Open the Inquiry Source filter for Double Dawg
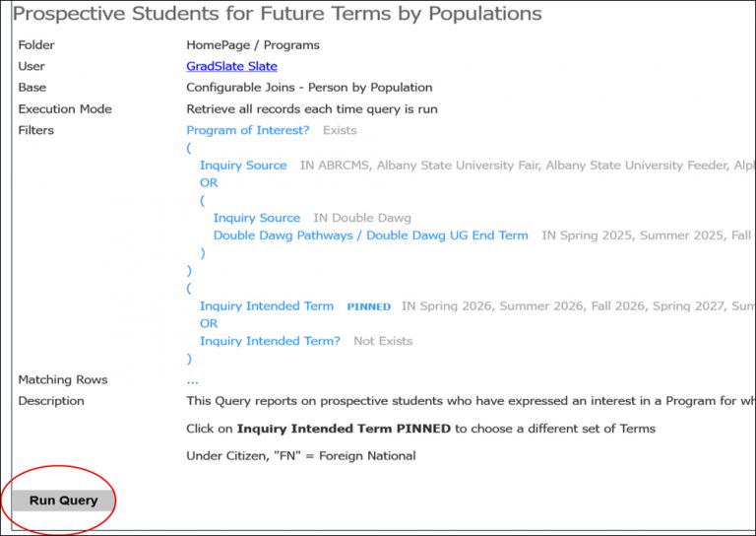This screenshot has width=756, height=536. [257, 218]
